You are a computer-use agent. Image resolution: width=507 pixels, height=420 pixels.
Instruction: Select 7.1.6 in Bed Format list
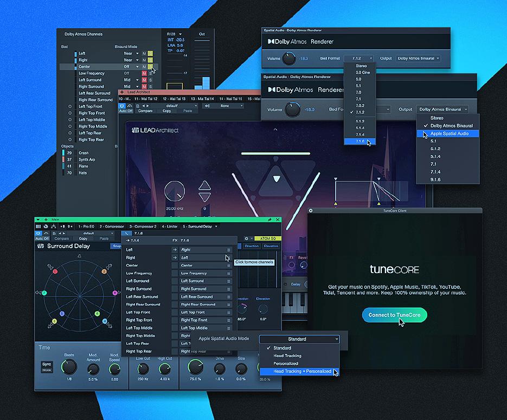click(x=360, y=141)
